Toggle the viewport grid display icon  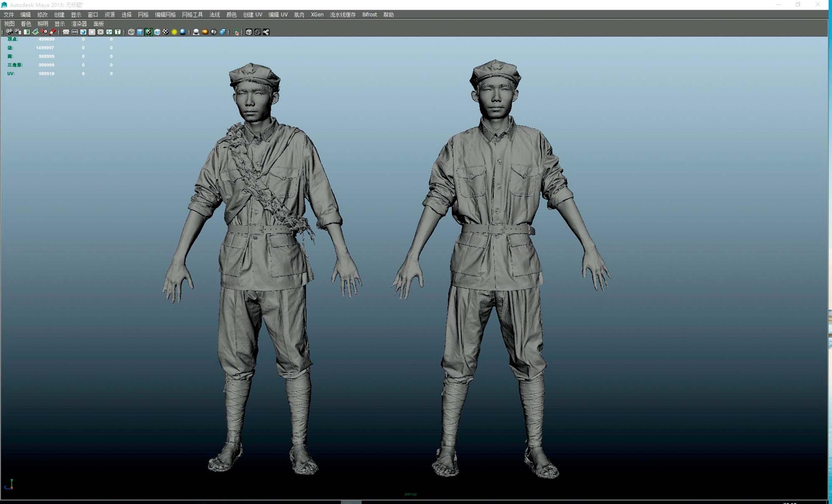66,32
